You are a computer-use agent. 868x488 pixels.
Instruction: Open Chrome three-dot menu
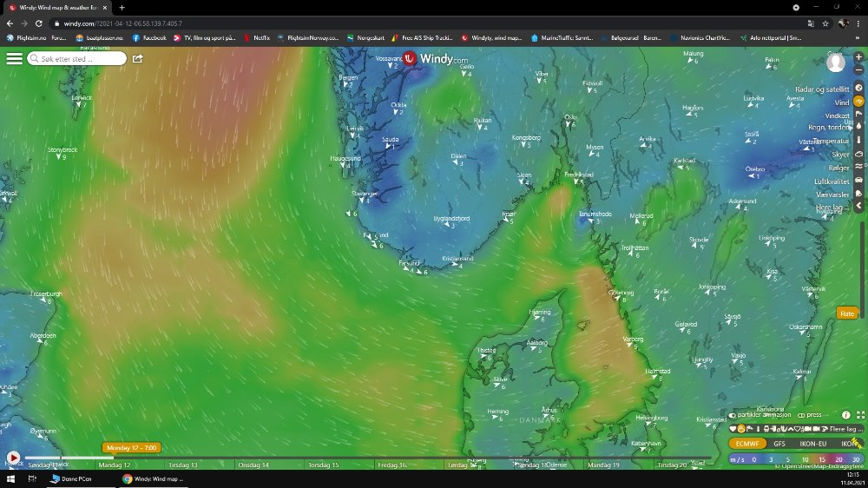pos(858,23)
